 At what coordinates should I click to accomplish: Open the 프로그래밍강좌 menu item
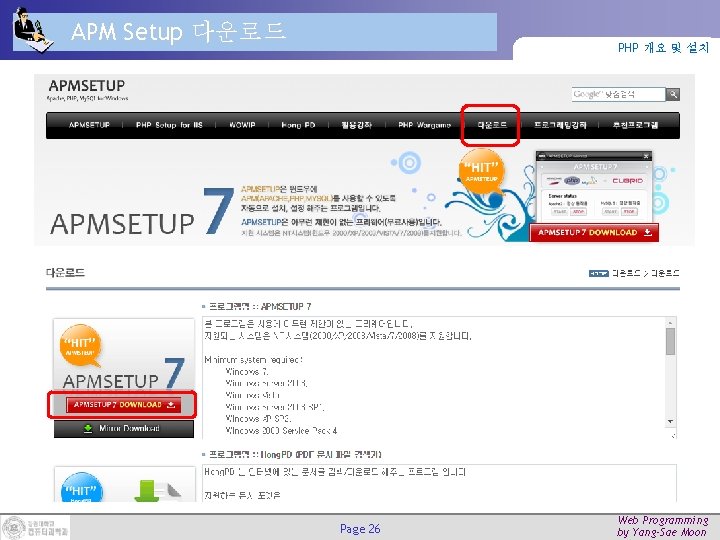[x=560, y=125]
